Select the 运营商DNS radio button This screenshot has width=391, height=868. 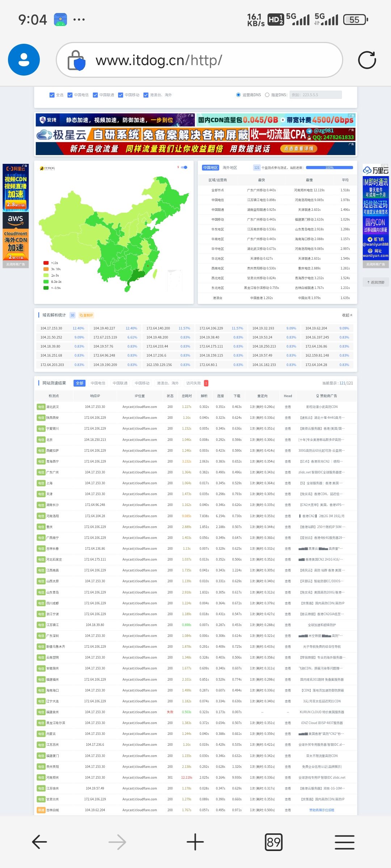pos(238,95)
